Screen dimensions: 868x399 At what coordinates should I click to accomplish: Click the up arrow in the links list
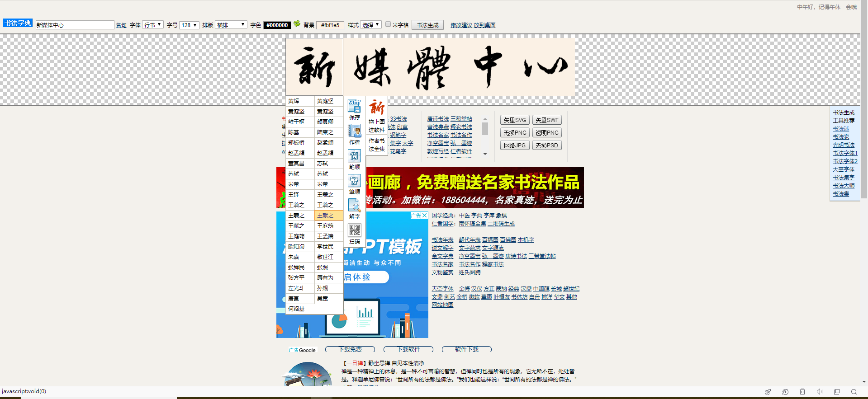[x=485, y=119]
